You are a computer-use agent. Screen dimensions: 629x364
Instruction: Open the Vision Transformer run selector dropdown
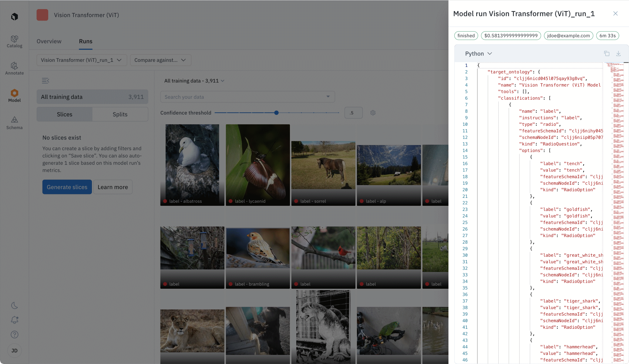pyautogui.click(x=81, y=60)
